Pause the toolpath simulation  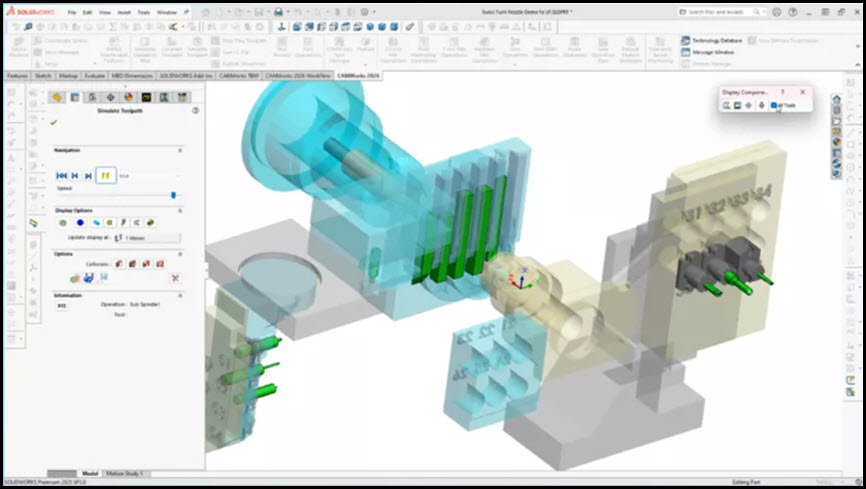105,176
